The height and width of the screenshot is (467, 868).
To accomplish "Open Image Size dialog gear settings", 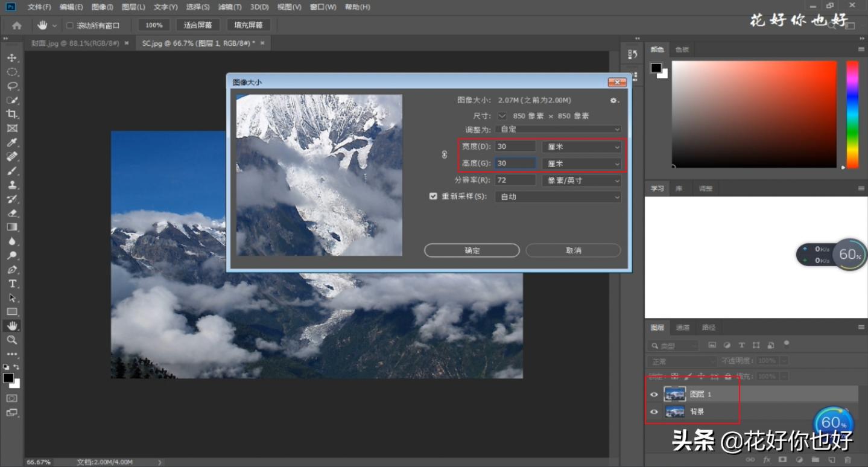I will 614,100.
